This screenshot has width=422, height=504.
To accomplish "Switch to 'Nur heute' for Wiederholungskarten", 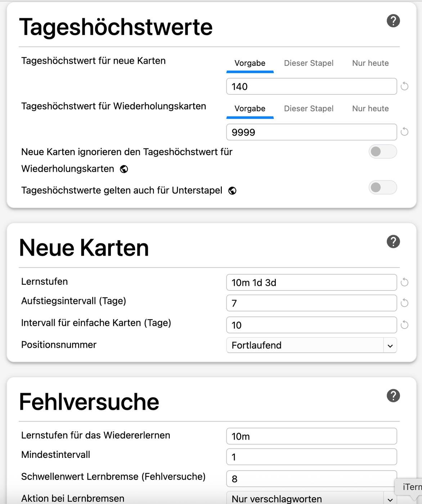I will (x=371, y=109).
